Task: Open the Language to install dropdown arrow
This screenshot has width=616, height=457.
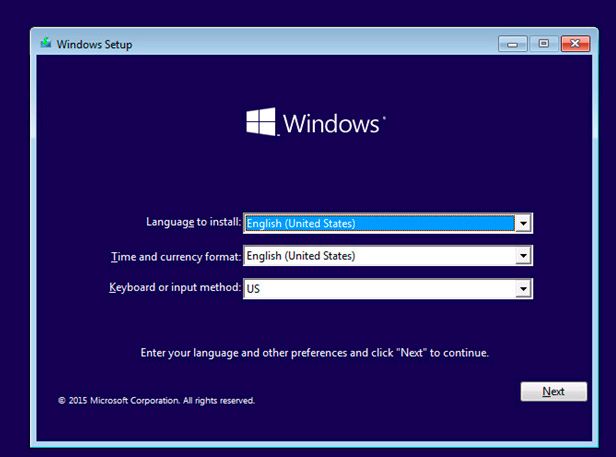Action: (x=523, y=224)
